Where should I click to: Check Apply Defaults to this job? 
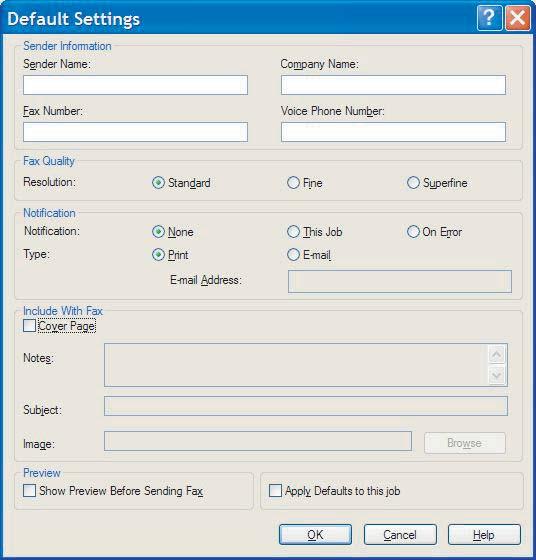(275, 491)
